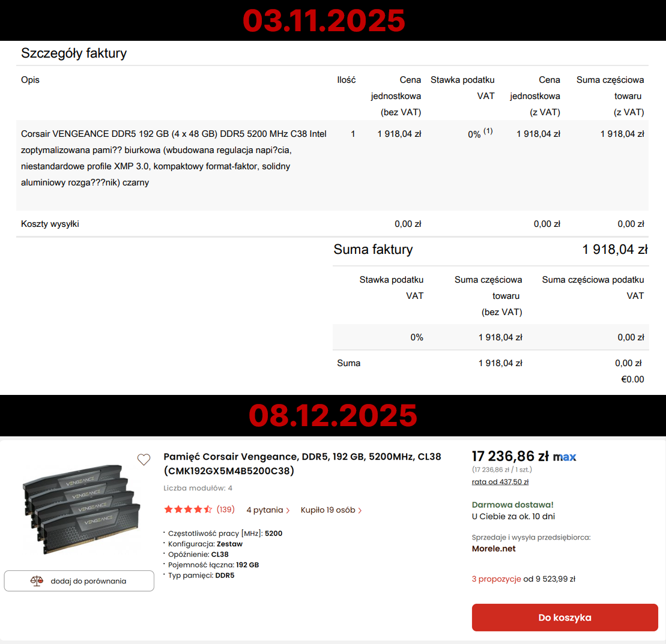Select the 'Typ pamięci: DDR5' specification line
Screen dimensions: 666x644
pyautogui.click(x=201, y=576)
